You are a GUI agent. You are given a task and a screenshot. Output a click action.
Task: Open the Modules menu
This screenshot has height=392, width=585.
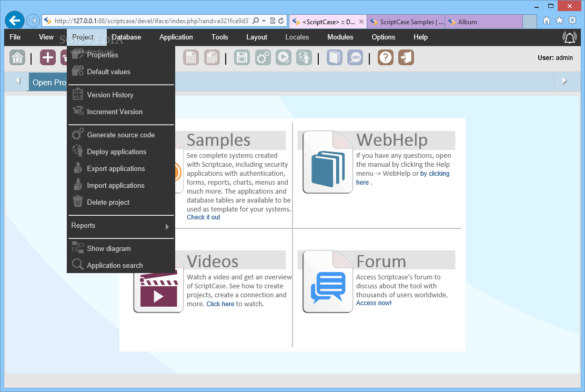pos(340,37)
